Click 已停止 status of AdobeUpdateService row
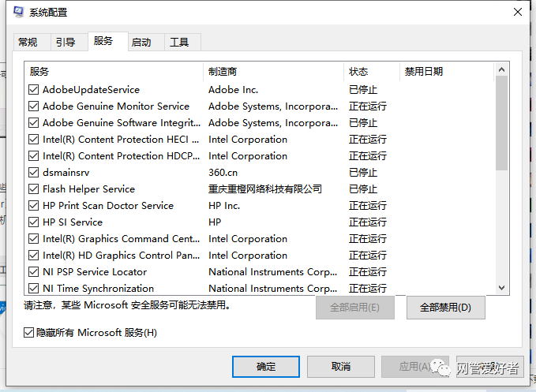The height and width of the screenshot is (392, 536). 363,90
